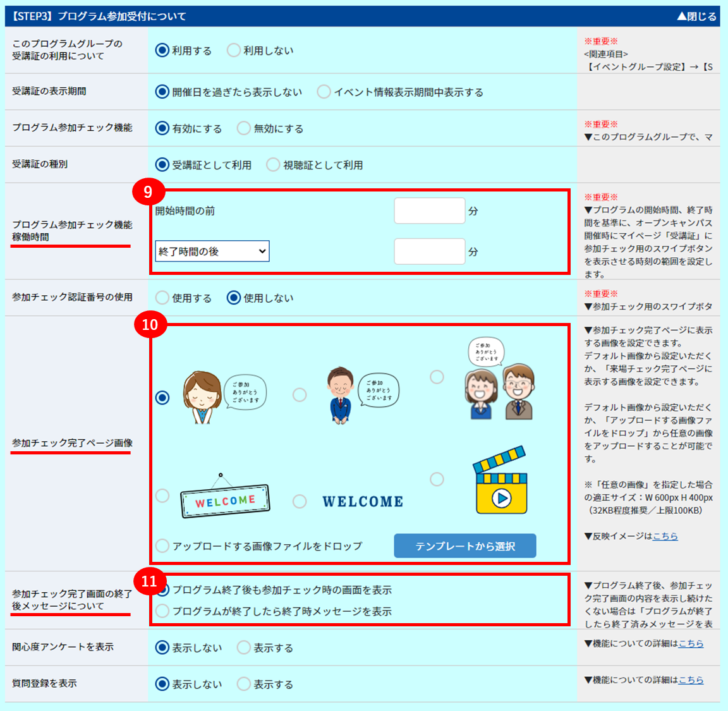Select radio for bowing businessman image

coord(300,395)
